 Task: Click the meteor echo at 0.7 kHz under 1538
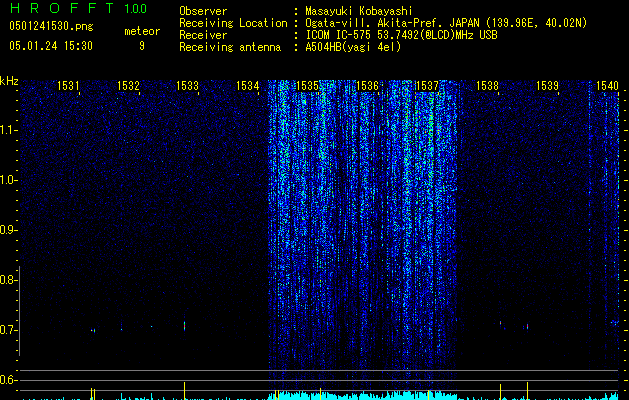500,322
